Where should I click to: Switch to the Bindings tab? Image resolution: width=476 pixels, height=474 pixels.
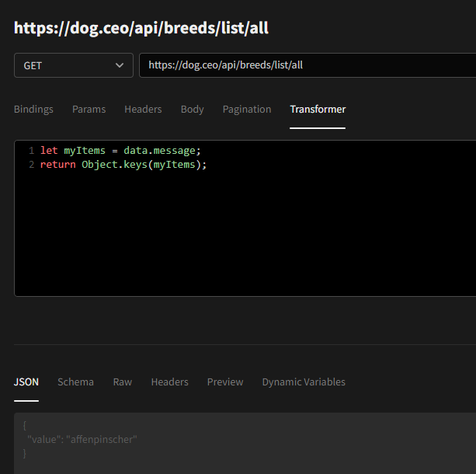tap(33, 109)
